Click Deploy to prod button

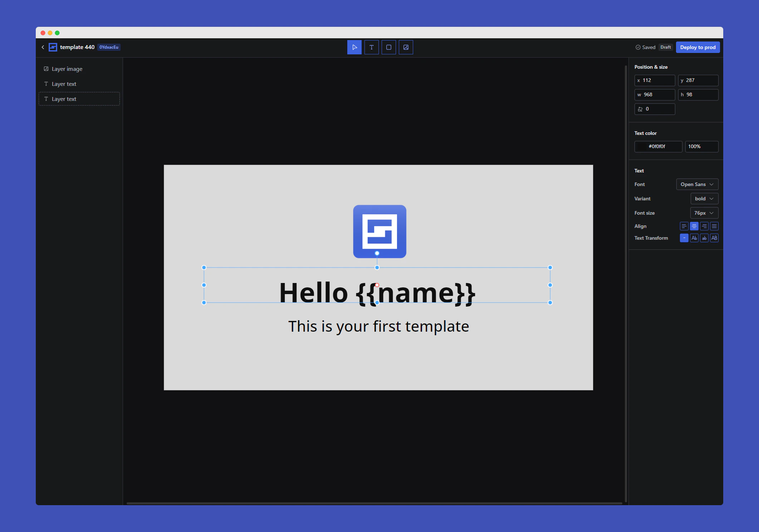click(x=697, y=47)
